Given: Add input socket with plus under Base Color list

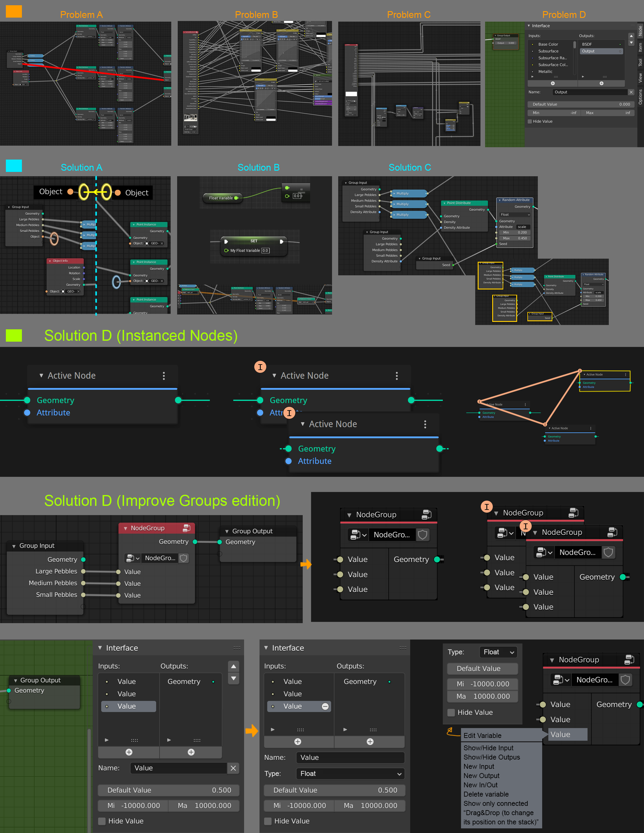Looking at the screenshot, I should 552,83.
